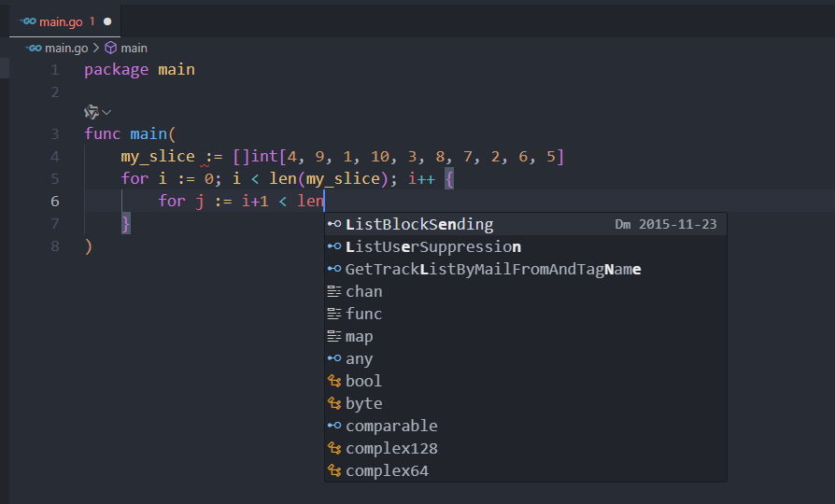Click the closing brace on line 7

pos(126,223)
